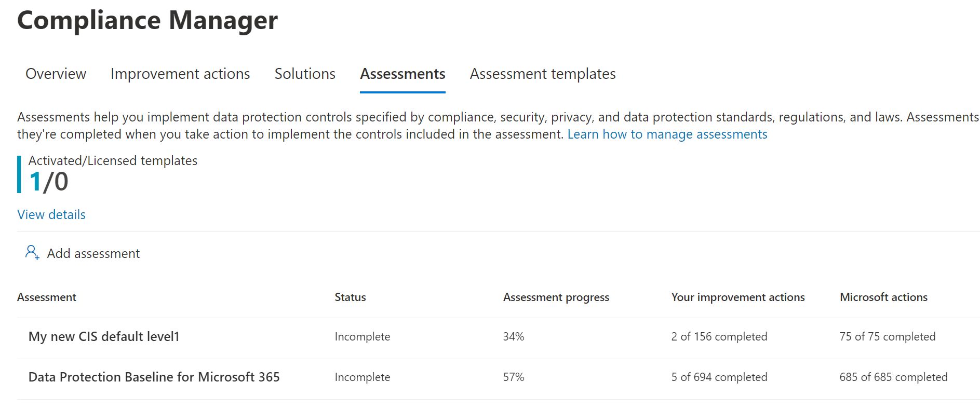Click the Microsoft actions column header
980x409 pixels.
[x=883, y=297]
